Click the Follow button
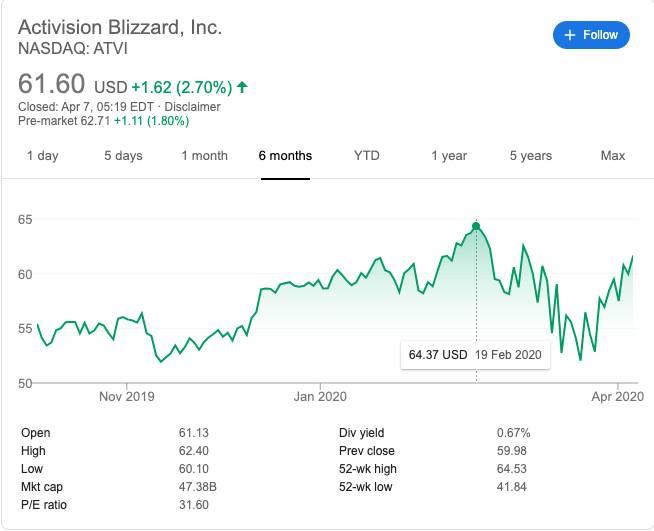Screen dimensions: 654x531 tap(591, 35)
